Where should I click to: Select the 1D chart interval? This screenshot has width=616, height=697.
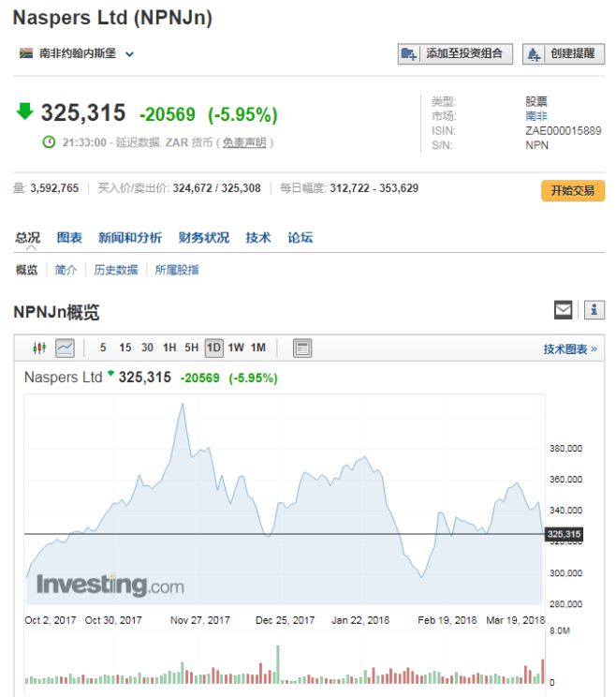(x=213, y=348)
